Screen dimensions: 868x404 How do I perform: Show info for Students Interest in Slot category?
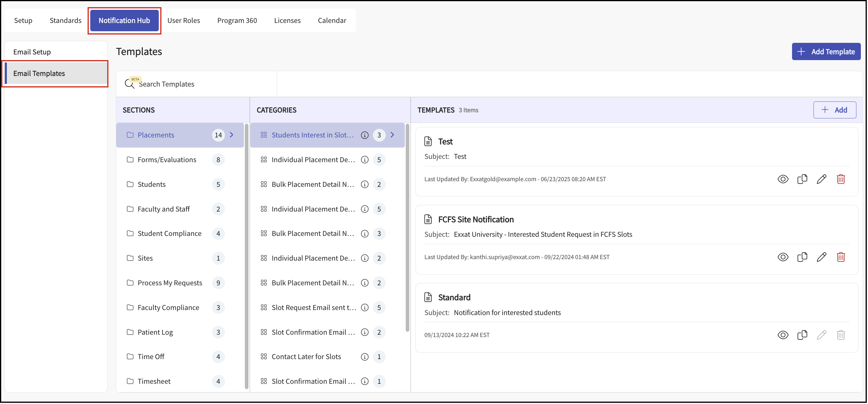tap(365, 135)
